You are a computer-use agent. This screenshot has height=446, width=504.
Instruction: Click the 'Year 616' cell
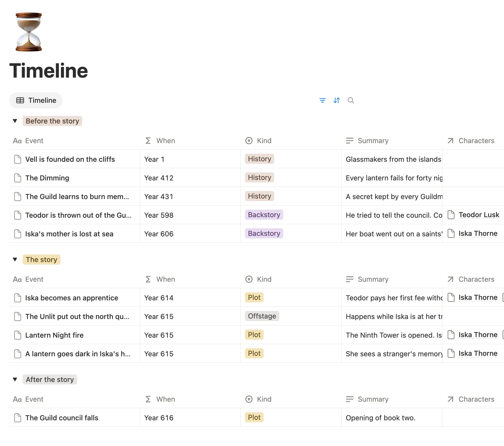(x=190, y=418)
